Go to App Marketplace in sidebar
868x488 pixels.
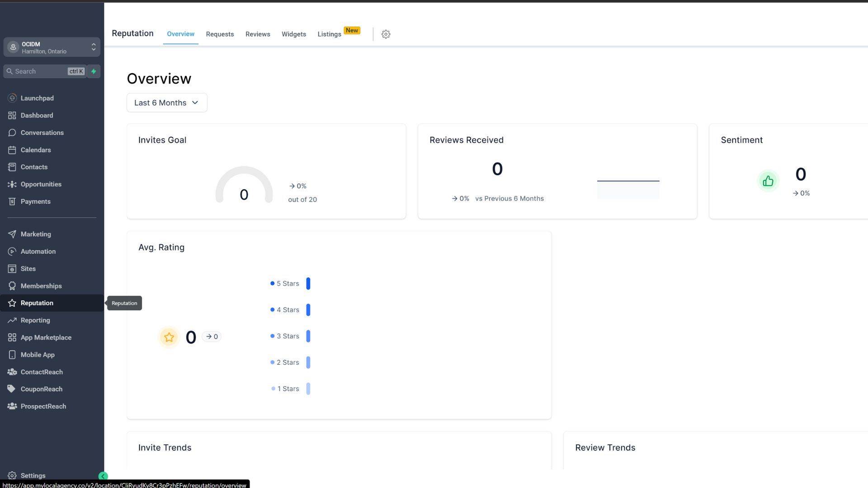coord(46,338)
